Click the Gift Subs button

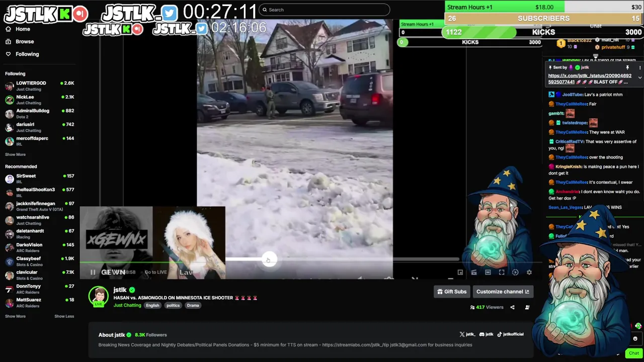click(x=452, y=292)
